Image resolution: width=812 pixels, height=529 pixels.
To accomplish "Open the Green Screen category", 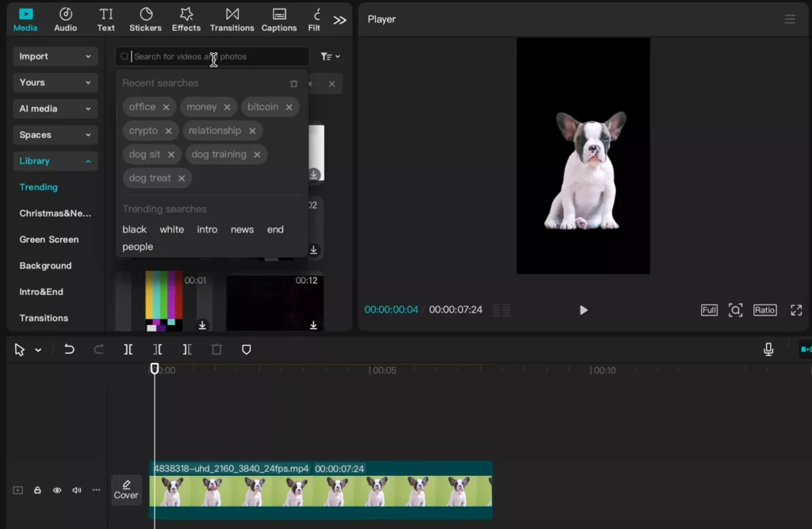I will pyautogui.click(x=49, y=240).
